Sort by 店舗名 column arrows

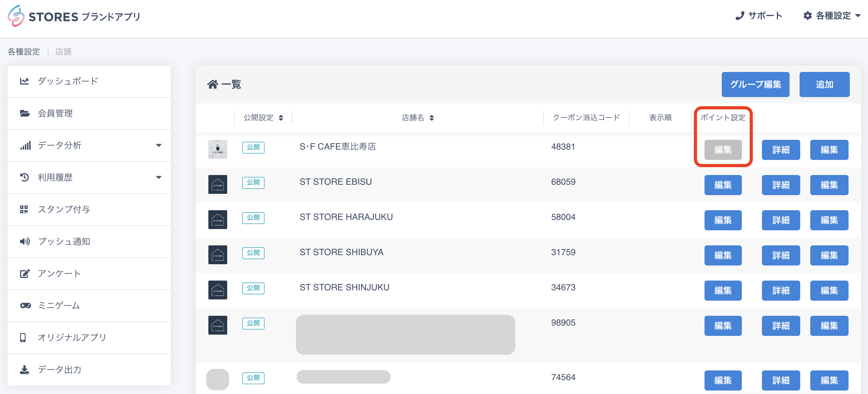coord(431,118)
